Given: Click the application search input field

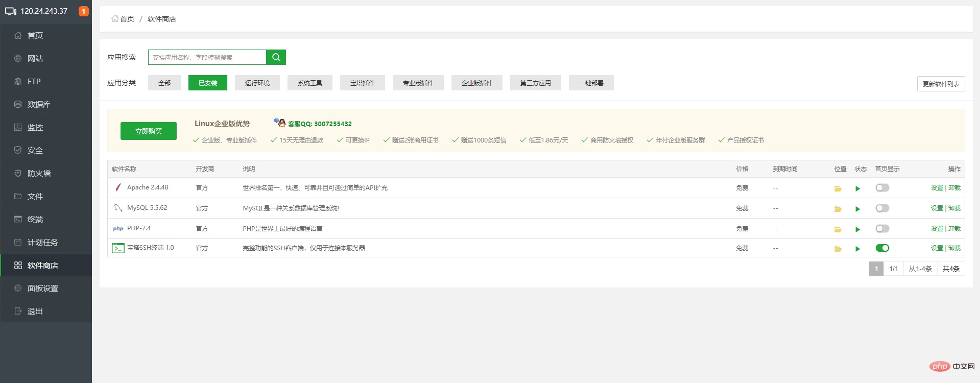Looking at the screenshot, I should pos(207,57).
